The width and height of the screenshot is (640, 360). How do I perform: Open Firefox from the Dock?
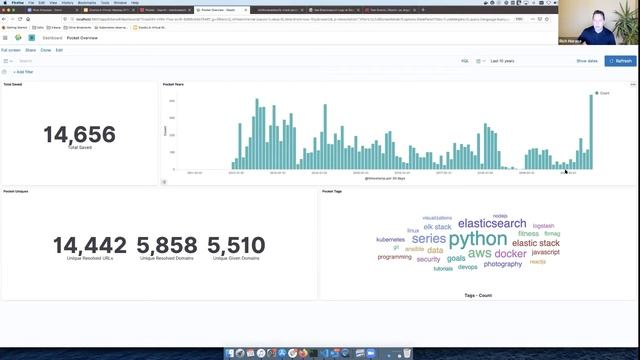tap(303, 353)
